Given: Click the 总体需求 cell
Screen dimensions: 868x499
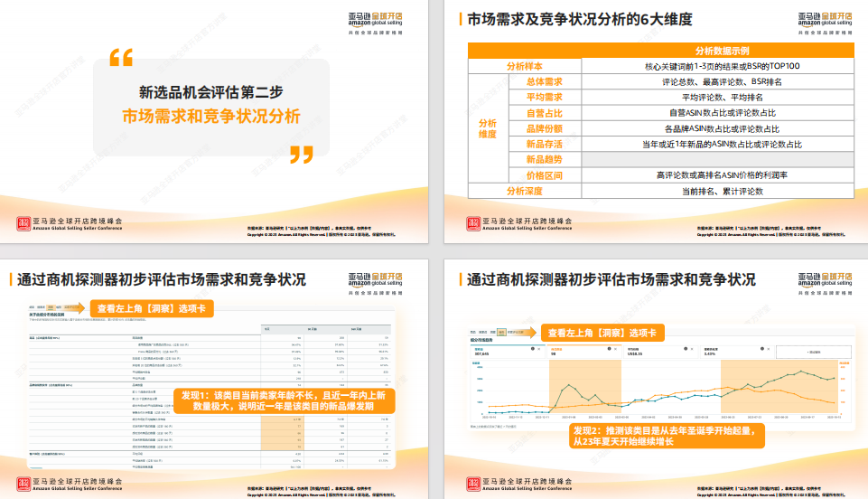Looking at the screenshot, I should click(x=544, y=81).
